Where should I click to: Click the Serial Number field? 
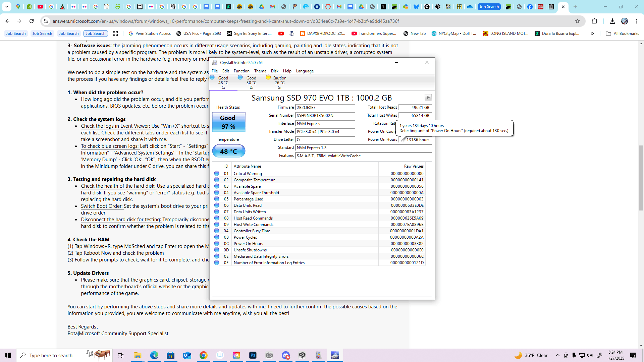325,116
